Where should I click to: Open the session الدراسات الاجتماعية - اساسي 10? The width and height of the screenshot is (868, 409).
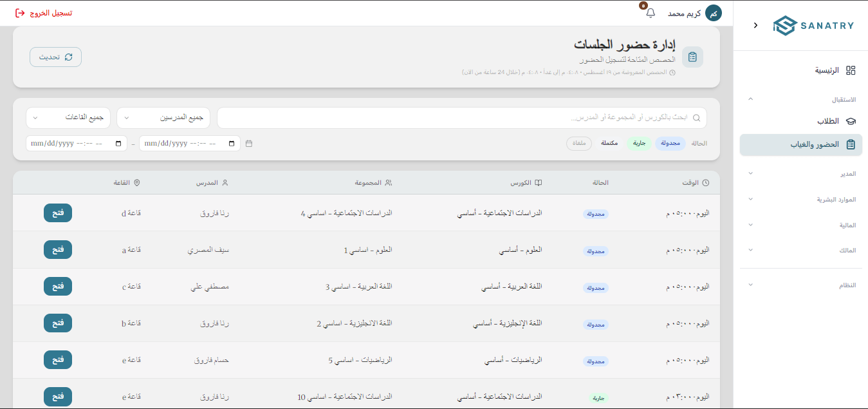58,397
